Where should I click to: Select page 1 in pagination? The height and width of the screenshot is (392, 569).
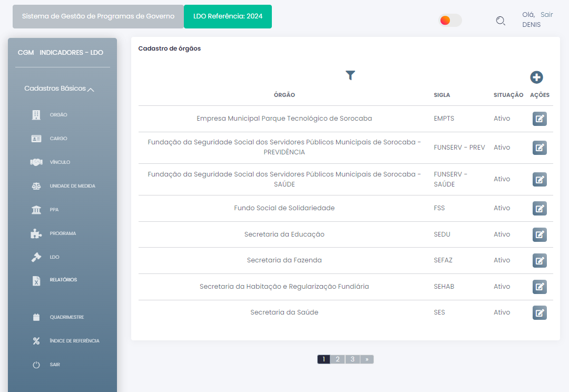323,359
